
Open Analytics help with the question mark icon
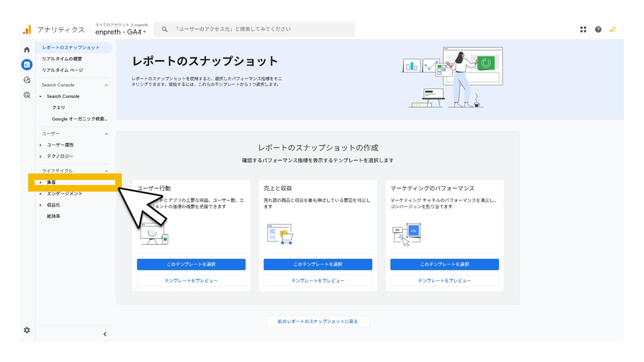tap(598, 29)
